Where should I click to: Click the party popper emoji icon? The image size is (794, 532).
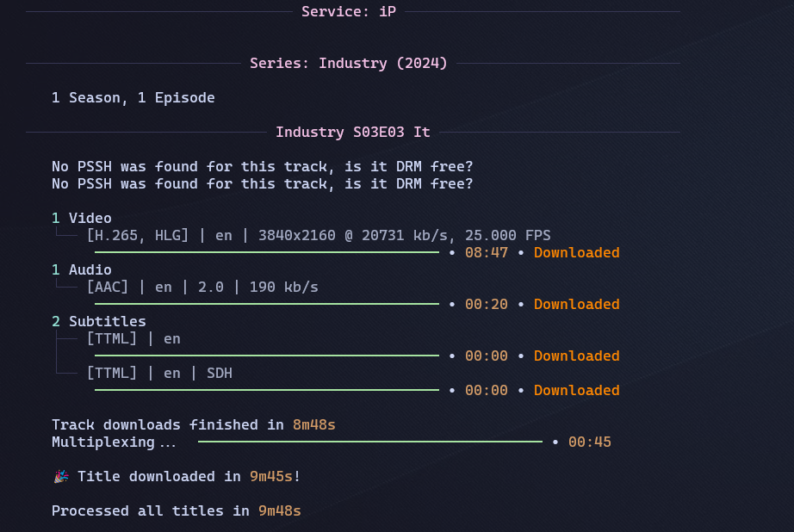59,476
